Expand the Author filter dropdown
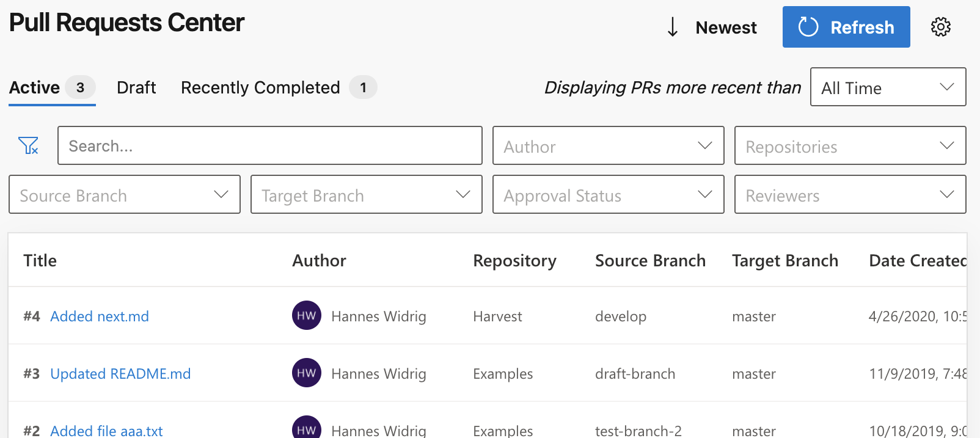This screenshot has height=438, width=980. click(608, 145)
